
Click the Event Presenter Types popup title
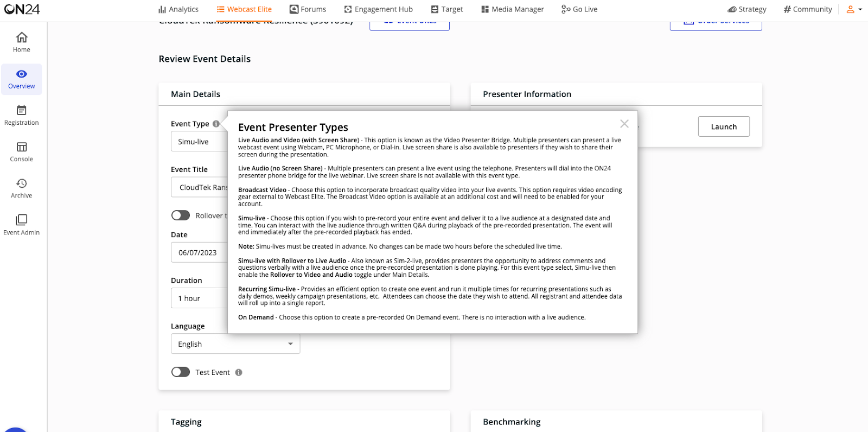pos(293,127)
